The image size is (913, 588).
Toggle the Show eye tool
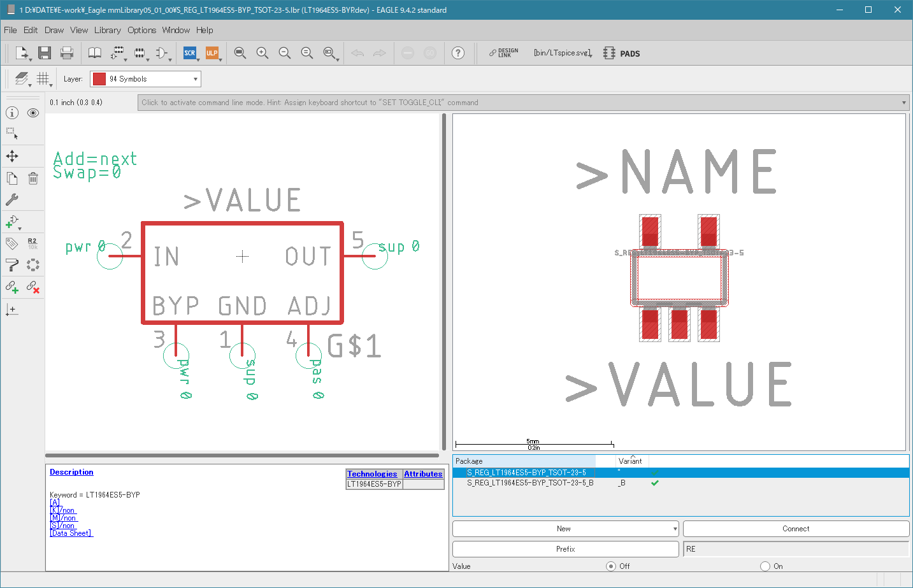pos(33,113)
